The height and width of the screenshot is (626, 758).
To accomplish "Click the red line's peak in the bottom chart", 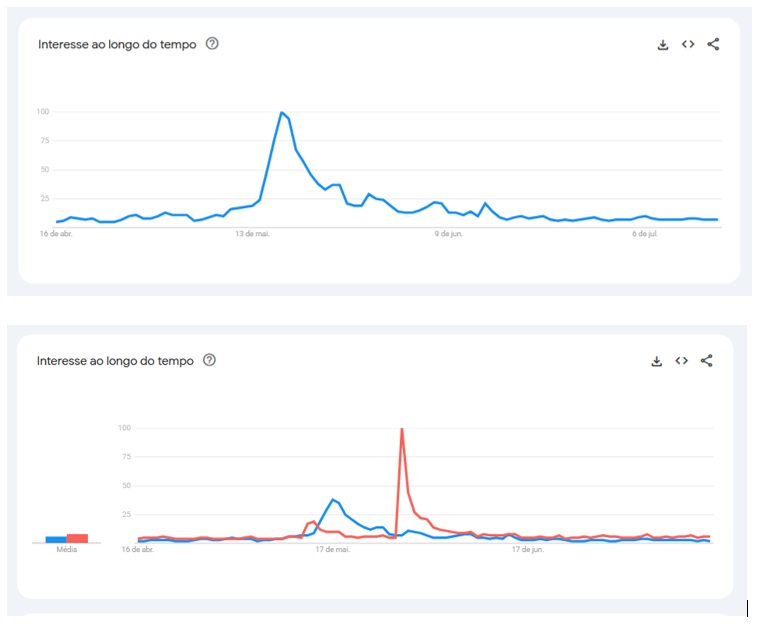I will tap(402, 430).
